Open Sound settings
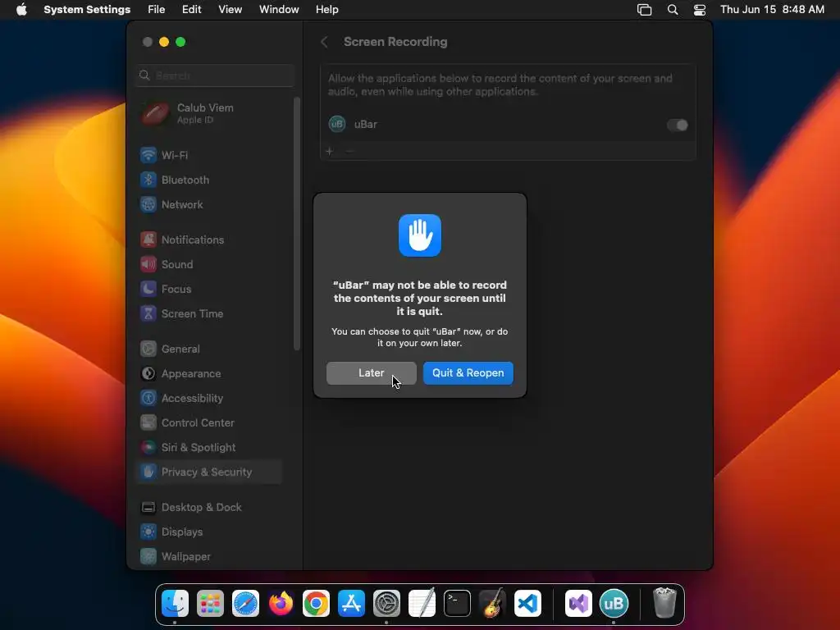 tap(209, 265)
